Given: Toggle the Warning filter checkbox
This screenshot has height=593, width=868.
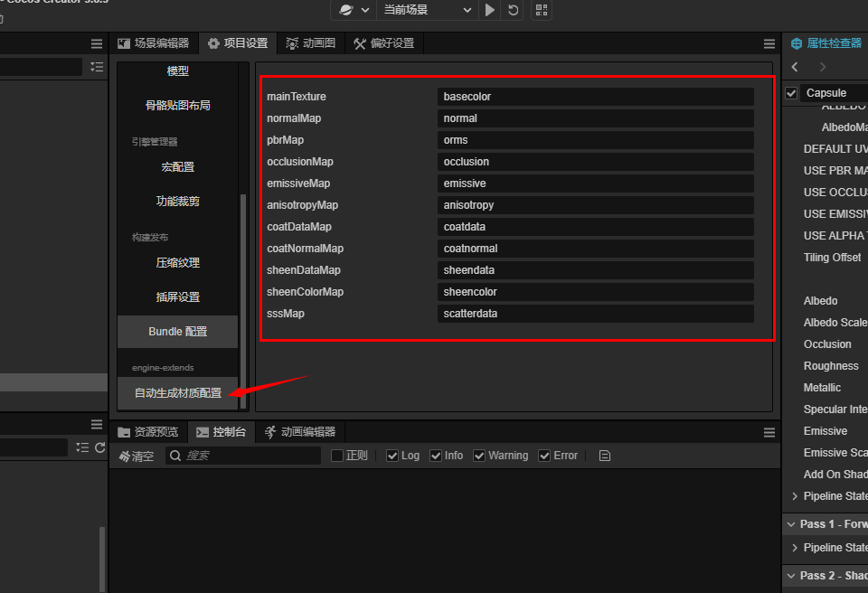Looking at the screenshot, I should 479,455.
